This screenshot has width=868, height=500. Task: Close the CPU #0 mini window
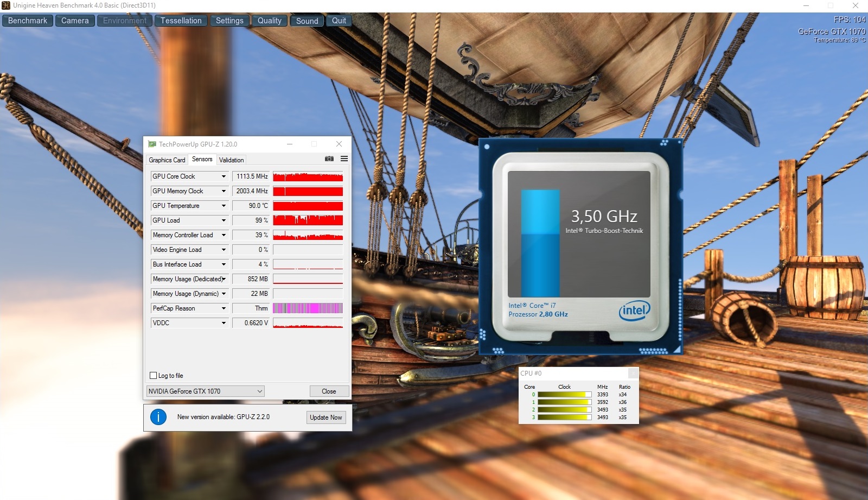pyautogui.click(x=633, y=373)
